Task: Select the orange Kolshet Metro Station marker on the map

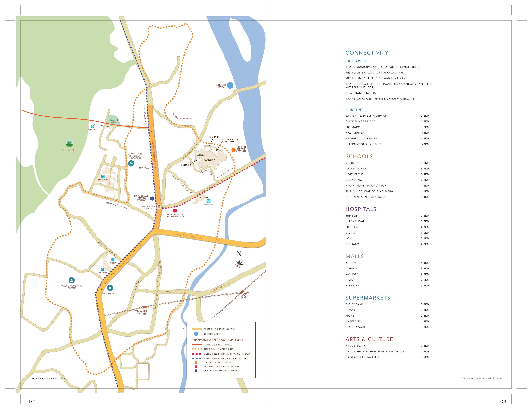Action: [x=233, y=150]
